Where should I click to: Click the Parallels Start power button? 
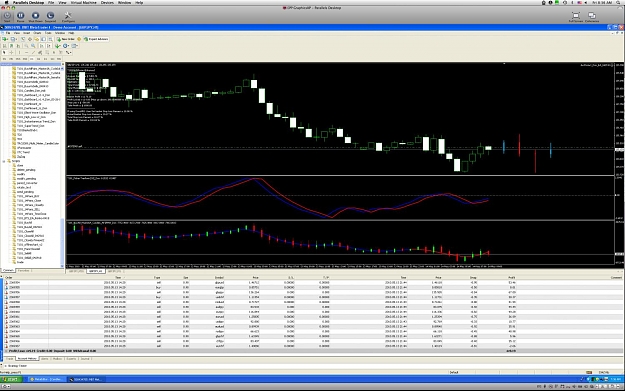[x=7, y=16]
